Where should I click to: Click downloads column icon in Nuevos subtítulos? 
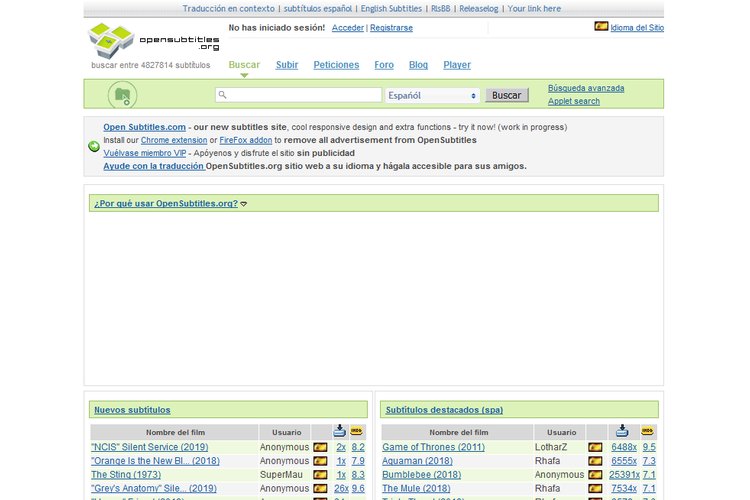(x=340, y=431)
